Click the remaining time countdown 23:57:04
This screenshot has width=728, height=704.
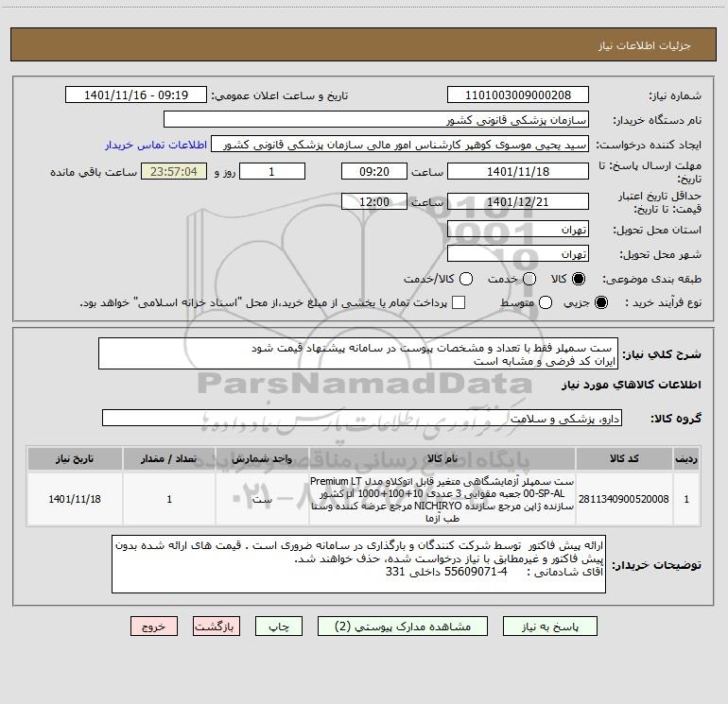(x=174, y=171)
